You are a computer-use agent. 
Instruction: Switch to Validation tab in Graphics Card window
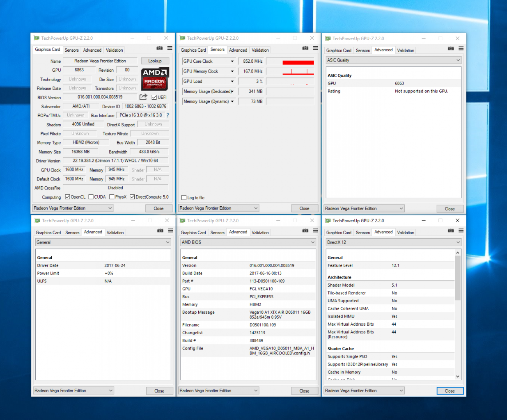[x=114, y=50]
